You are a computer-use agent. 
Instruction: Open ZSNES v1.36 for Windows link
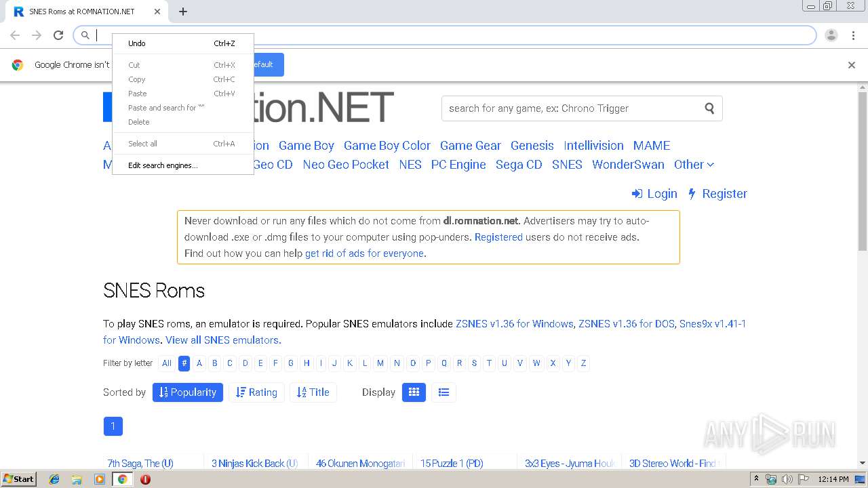pyautogui.click(x=515, y=324)
